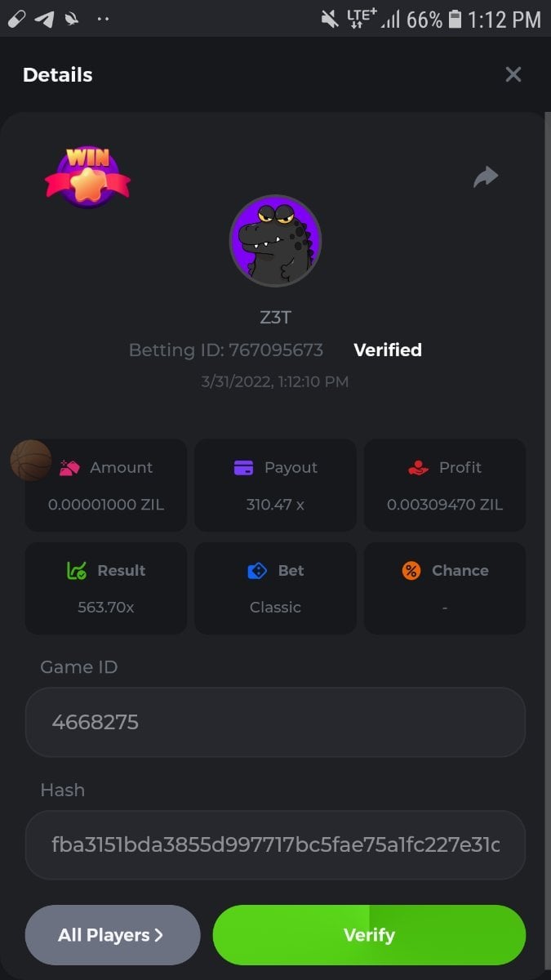This screenshot has width=551, height=980.
Task: Tap the Telegram status bar icon
Action: [x=44, y=18]
